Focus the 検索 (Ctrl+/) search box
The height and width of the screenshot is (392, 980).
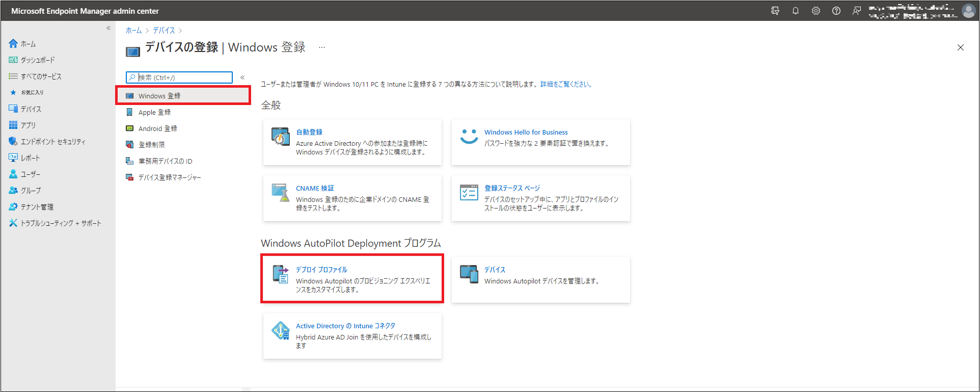pyautogui.click(x=179, y=77)
